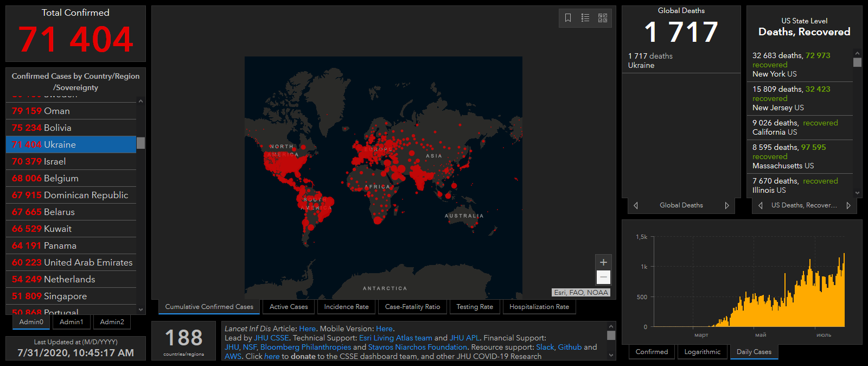Switch to the Active Cases map tab

click(x=289, y=307)
